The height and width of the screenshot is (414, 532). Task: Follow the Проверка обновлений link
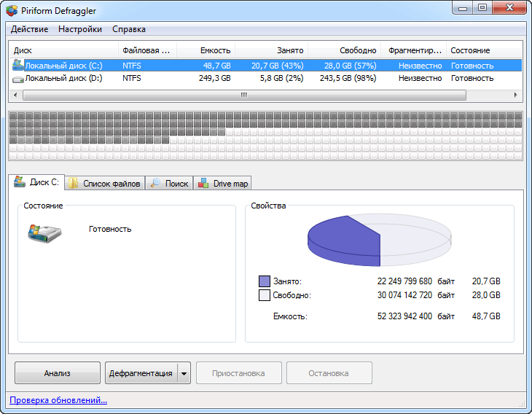(58, 400)
